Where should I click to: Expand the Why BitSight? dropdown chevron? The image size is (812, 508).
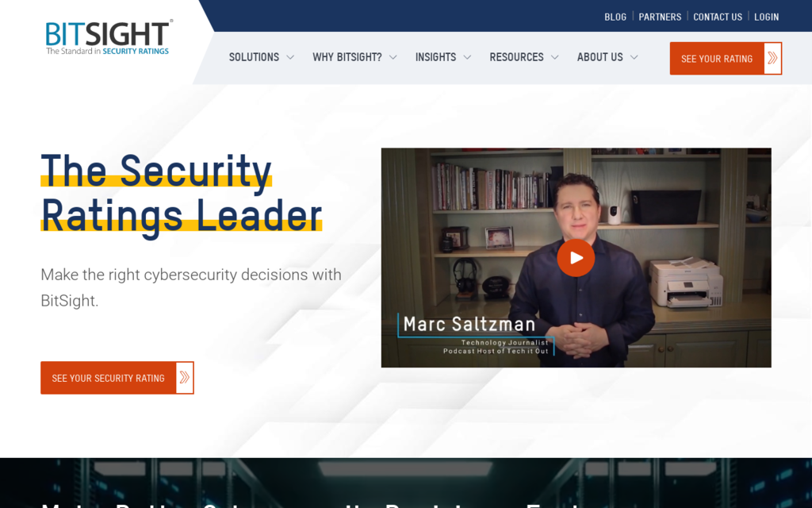point(393,57)
